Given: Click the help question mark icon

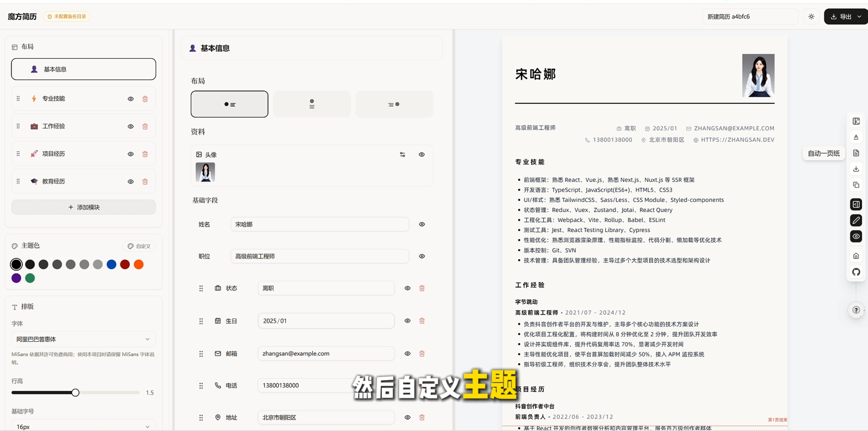Looking at the screenshot, I should pos(856,310).
